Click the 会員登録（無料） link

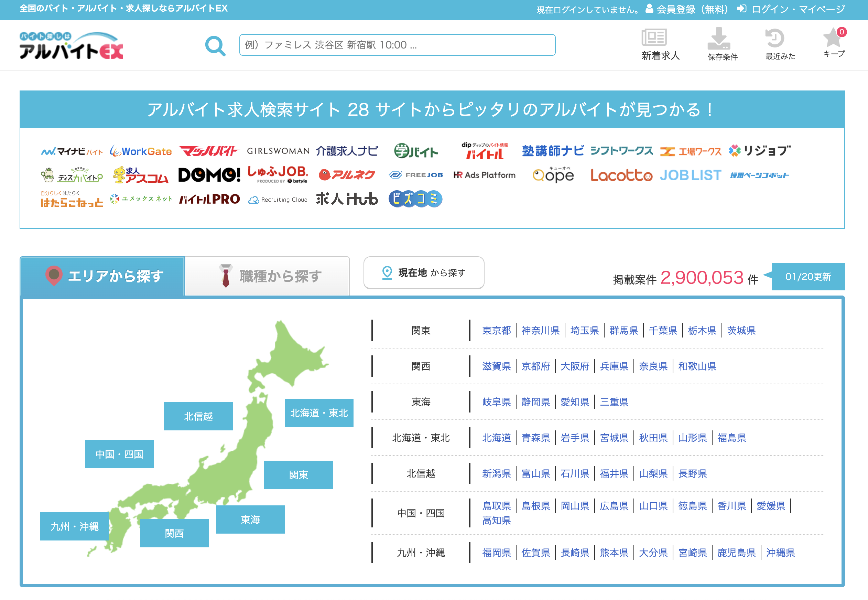tap(687, 9)
